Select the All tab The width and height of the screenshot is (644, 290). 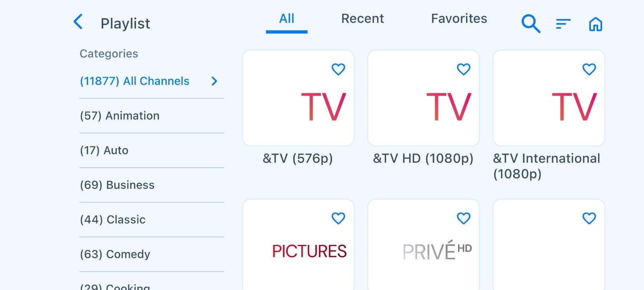287,19
